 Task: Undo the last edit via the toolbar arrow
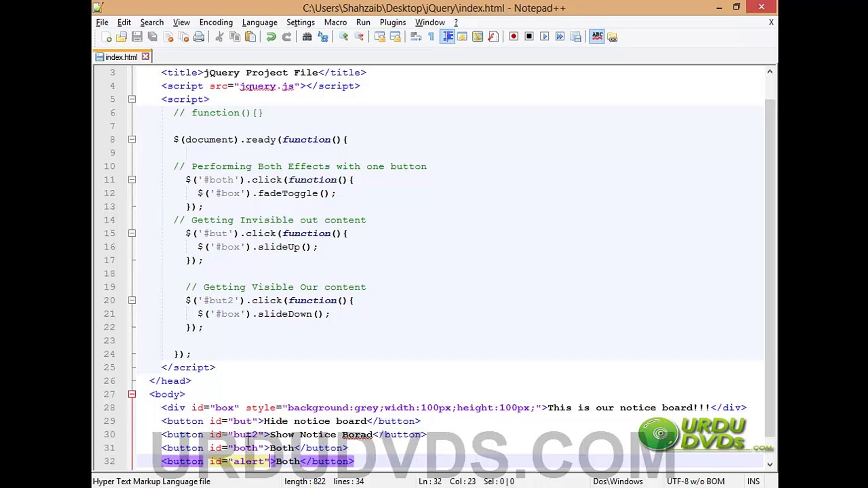270,37
